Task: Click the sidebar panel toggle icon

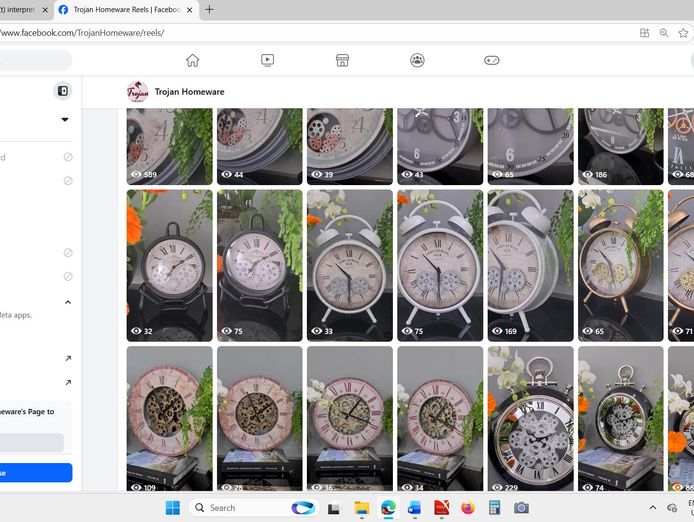Action: 63,91
